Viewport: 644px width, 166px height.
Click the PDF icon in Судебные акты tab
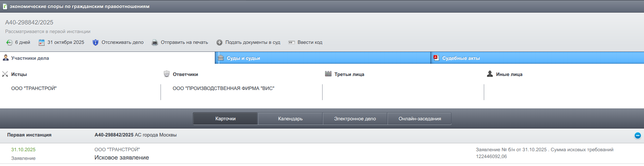click(436, 58)
